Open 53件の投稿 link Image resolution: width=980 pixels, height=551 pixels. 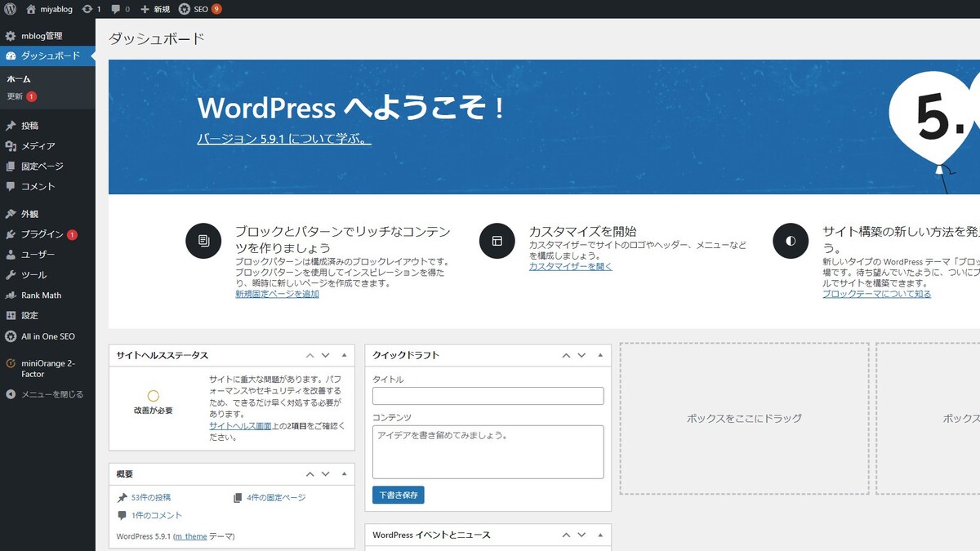tap(151, 497)
